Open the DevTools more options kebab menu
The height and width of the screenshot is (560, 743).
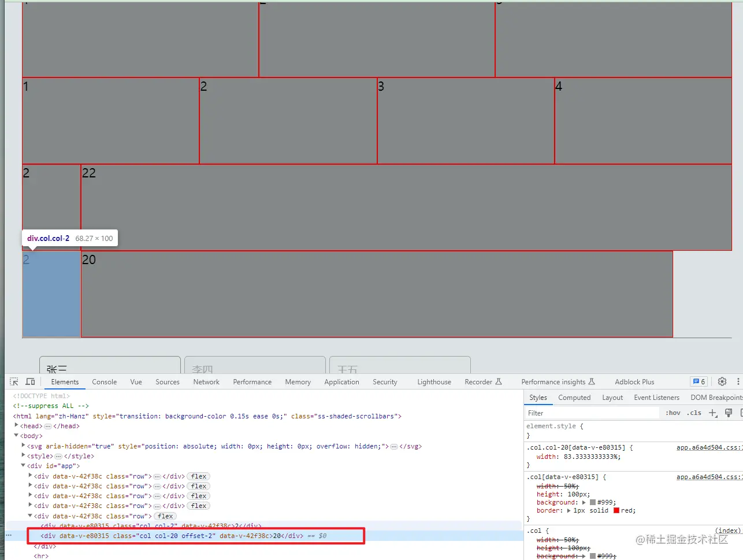click(738, 381)
